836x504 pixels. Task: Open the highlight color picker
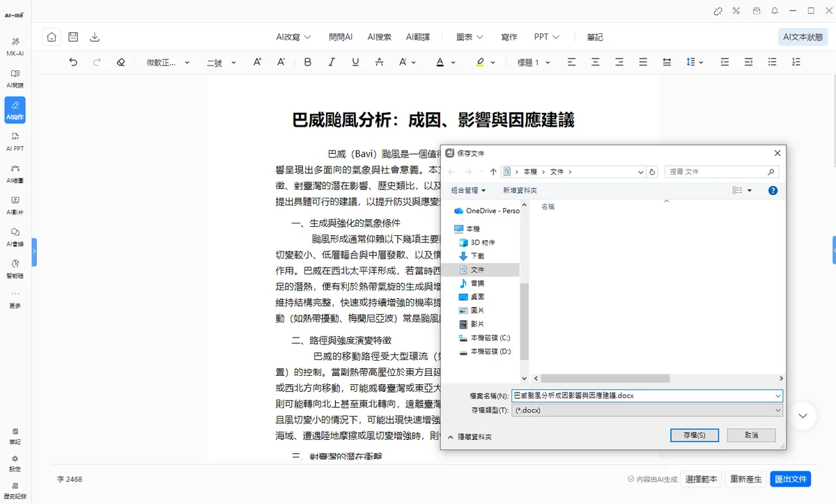coord(486,63)
